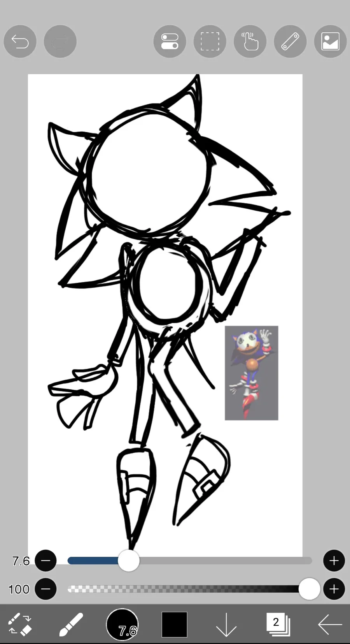Click the reference image thumbnail on canvas
The width and height of the screenshot is (350, 644).
pyautogui.click(x=252, y=373)
